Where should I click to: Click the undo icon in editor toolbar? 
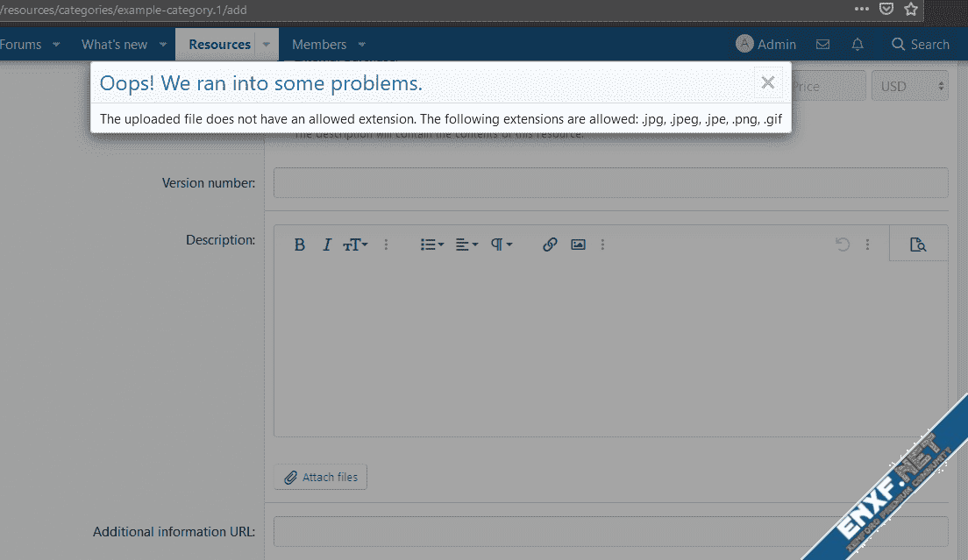843,245
